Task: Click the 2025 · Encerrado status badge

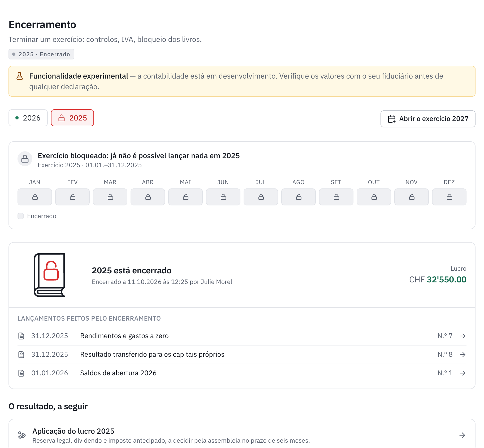Action: [41, 54]
